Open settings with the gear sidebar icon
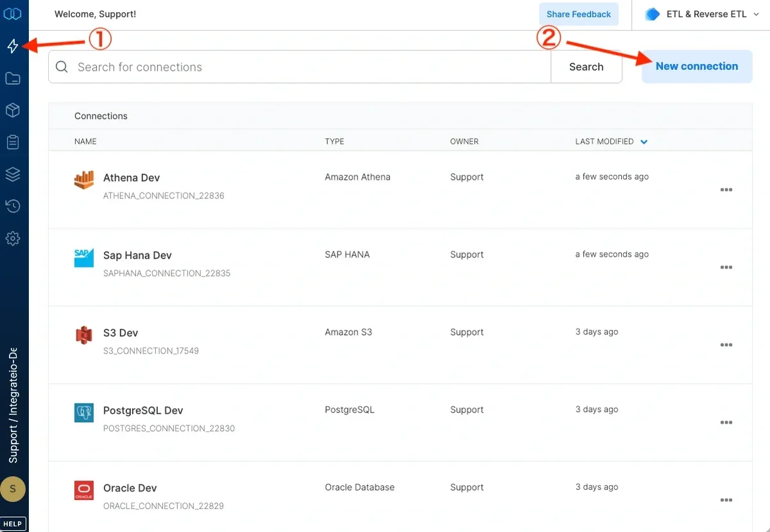The width and height of the screenshot is (770, 532). pyautogui.click(x=13, y=238)
